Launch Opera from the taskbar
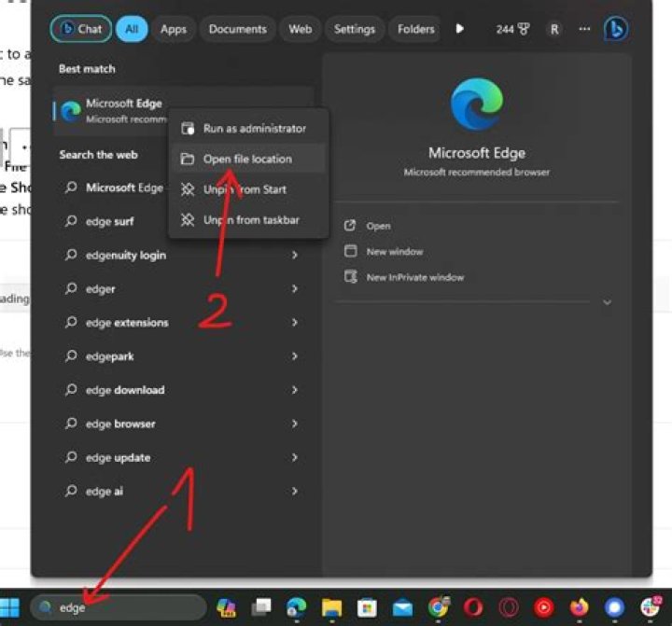 473,607
